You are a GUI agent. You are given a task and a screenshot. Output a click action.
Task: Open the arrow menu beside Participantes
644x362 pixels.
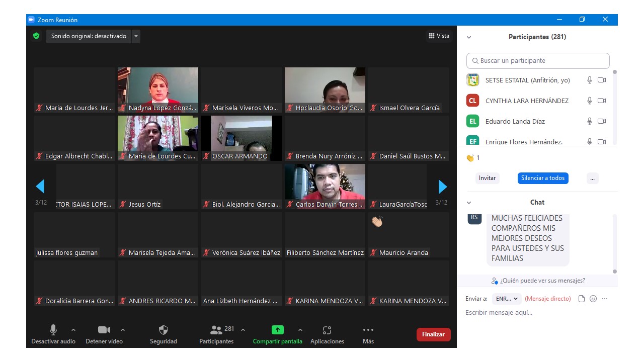pyautogui.click(x=243, y=330)
